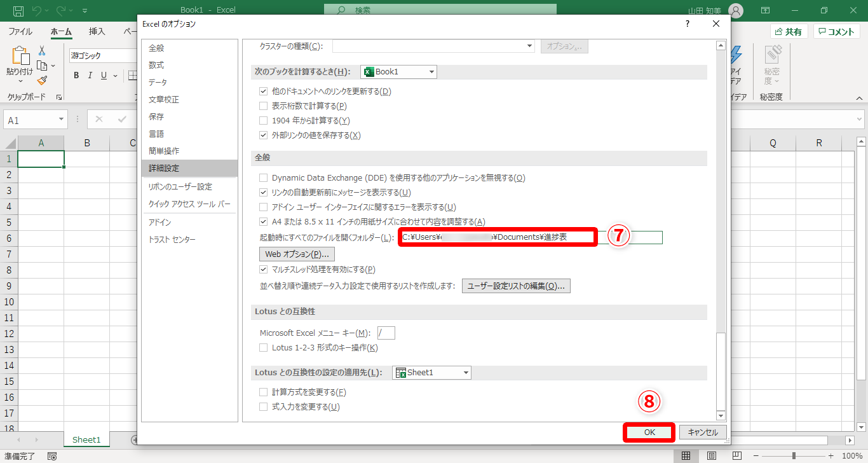Click the Help question mark in options dialog

(687, 24)
